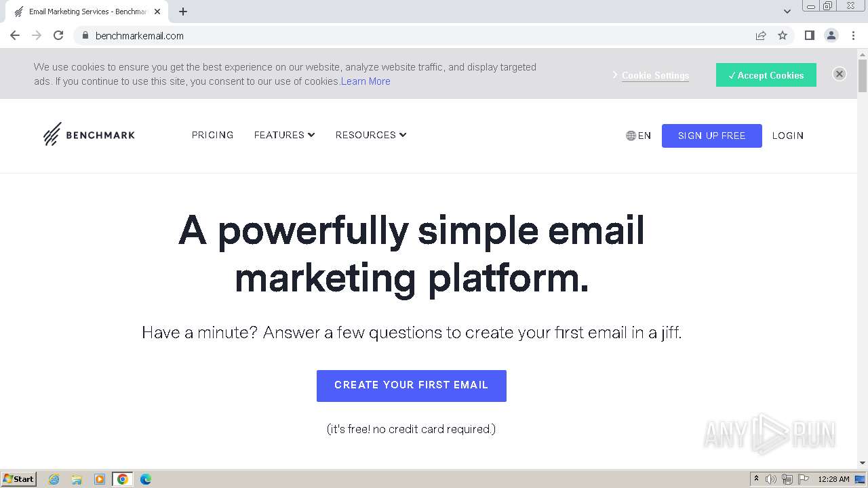Click the share page icon in address bar
The height and width of the screenshot is (488, 868).
[x=761, y=35]
